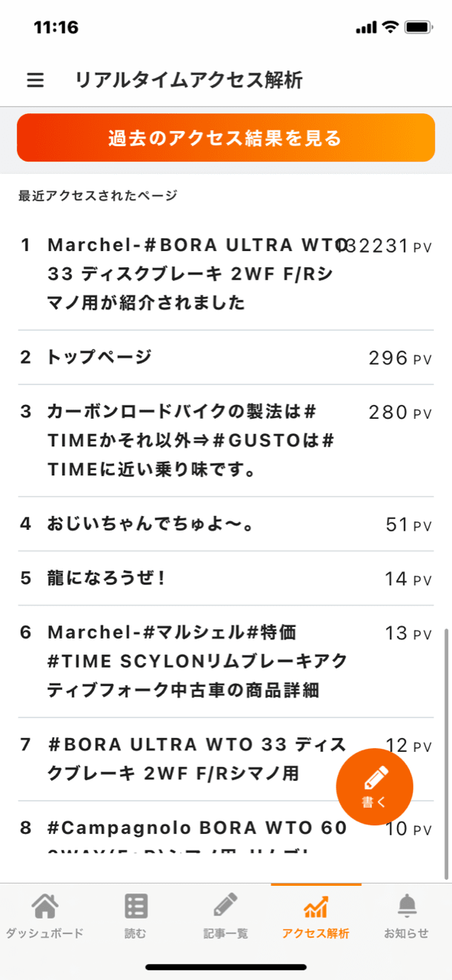Click the vertical scrollbar on the right
452x980 pixels.
(x=447, y=754)
